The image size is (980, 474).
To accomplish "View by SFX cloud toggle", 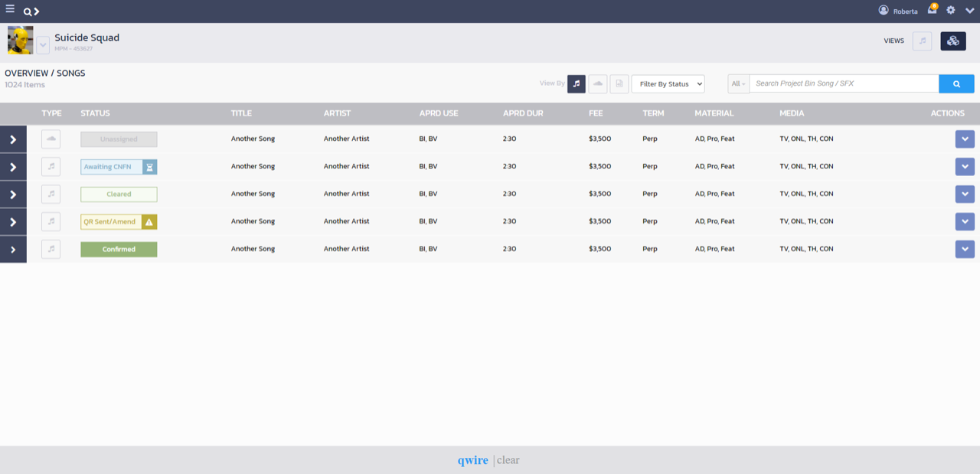I will [598, 83].
